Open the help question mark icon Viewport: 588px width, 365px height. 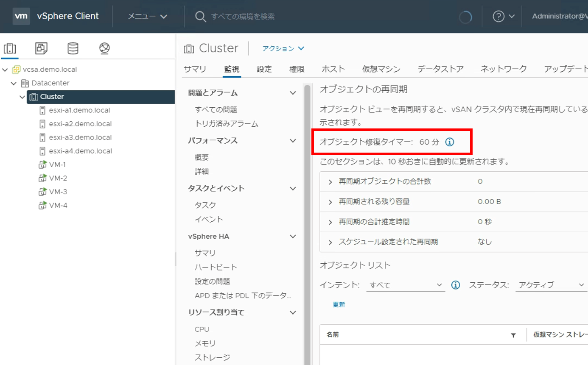498,17
